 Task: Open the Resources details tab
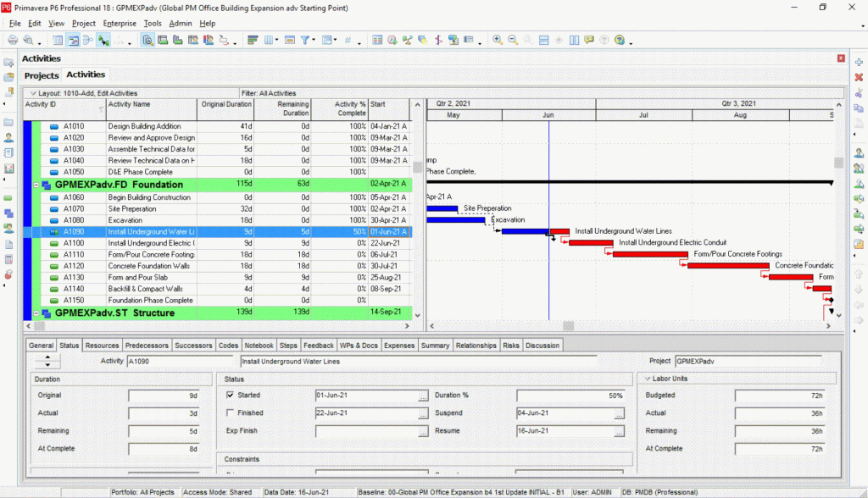point(102,346)
